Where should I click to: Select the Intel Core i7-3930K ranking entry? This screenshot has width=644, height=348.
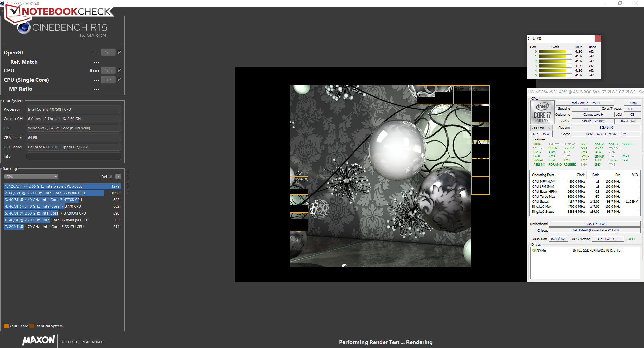pos(62,193)
